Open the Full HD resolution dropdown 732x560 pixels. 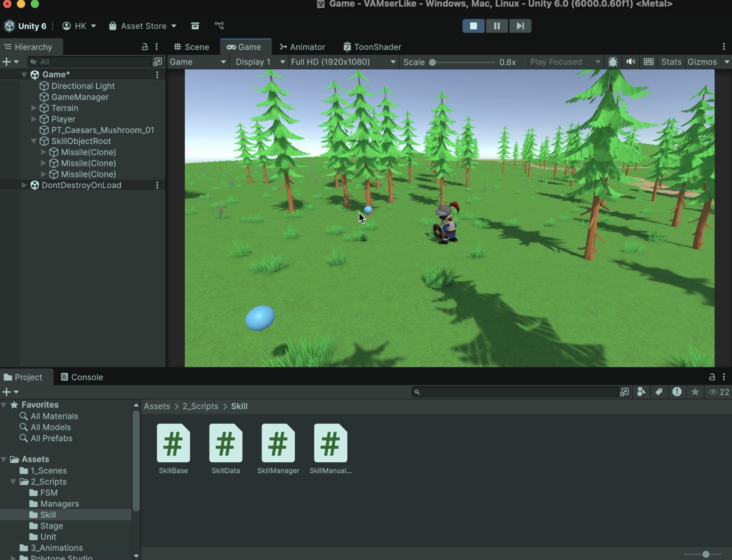[343, 62]
